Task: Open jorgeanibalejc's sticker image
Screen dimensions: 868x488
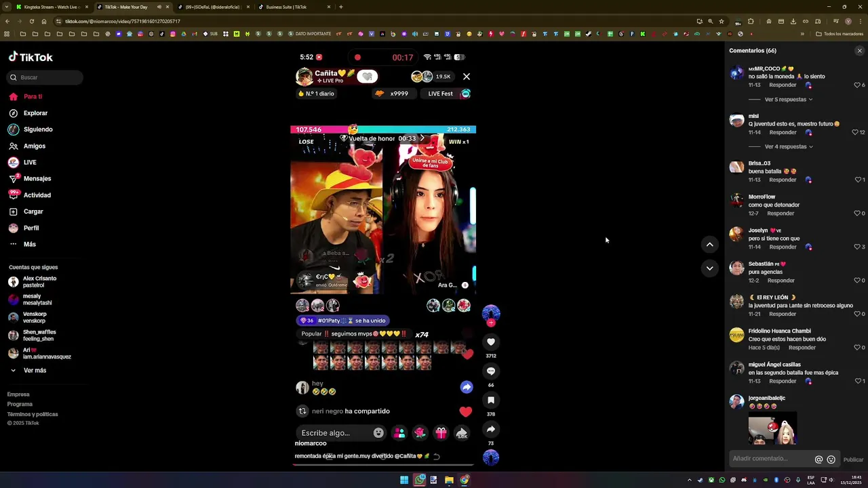Action: [x=772, y=428]
